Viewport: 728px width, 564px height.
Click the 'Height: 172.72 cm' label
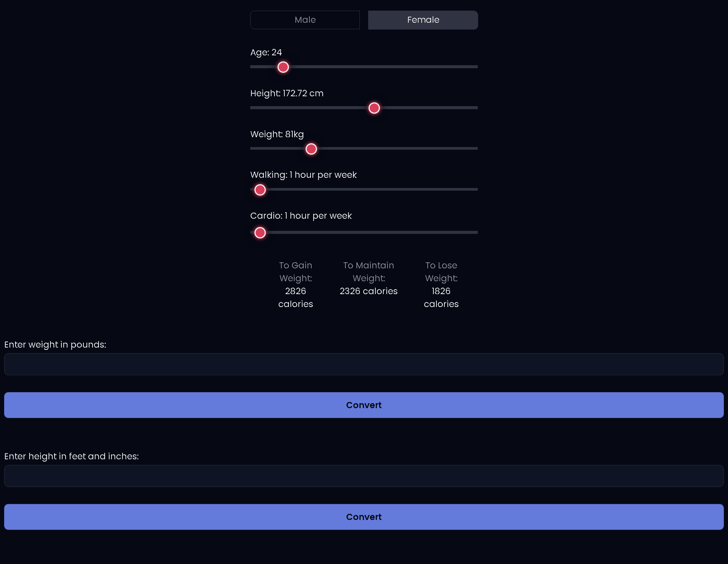tap(287, 93)
